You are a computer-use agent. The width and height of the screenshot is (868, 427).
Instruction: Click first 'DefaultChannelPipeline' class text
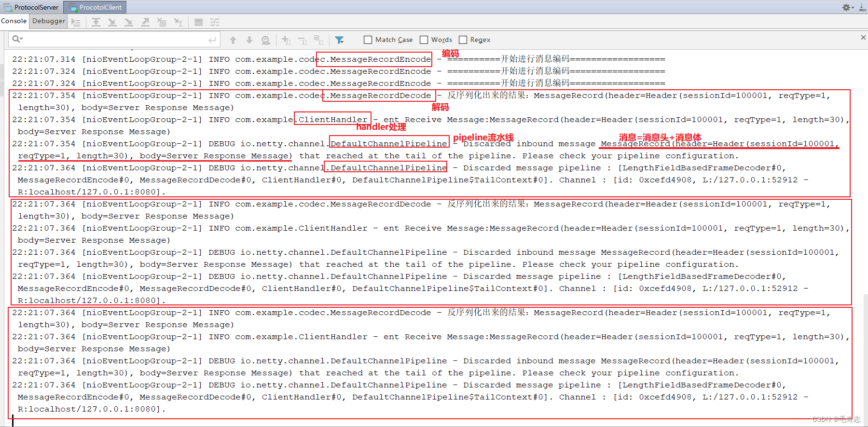pos(389,144)
